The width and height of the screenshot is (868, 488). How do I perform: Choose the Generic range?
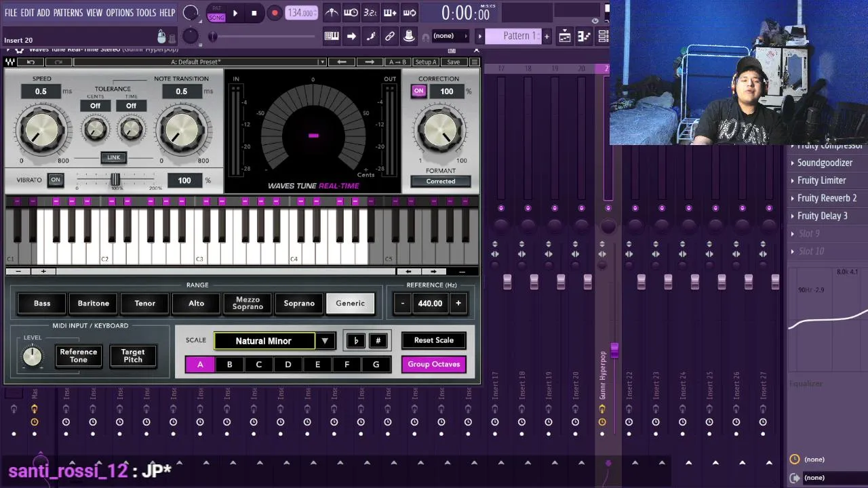pyautogui.click(x=351, y=303)
